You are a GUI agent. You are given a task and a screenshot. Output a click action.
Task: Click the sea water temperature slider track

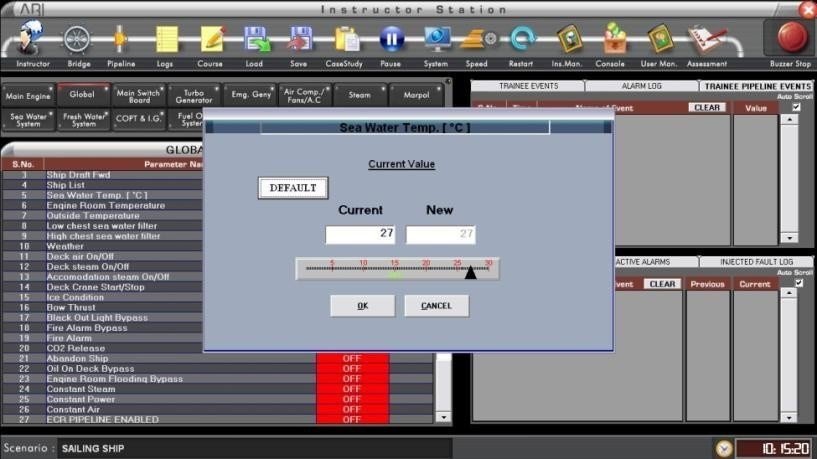397,268
